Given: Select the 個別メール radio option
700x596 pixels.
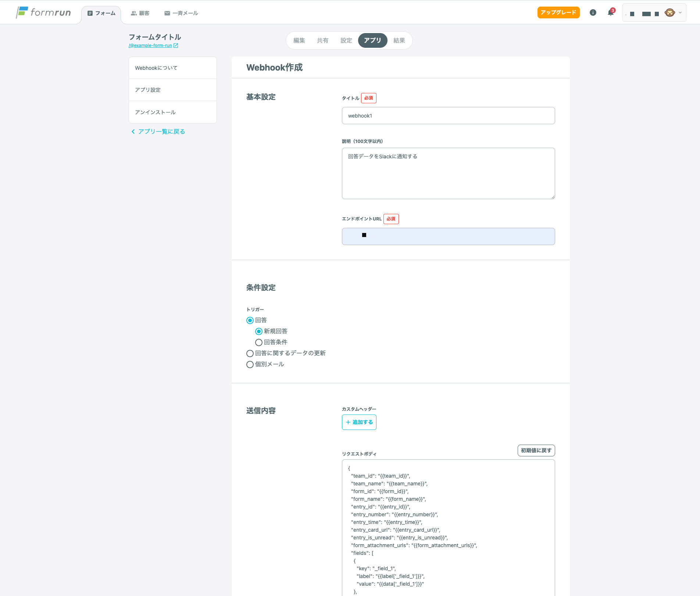Looking at the screenshot, I should [250, 365].
